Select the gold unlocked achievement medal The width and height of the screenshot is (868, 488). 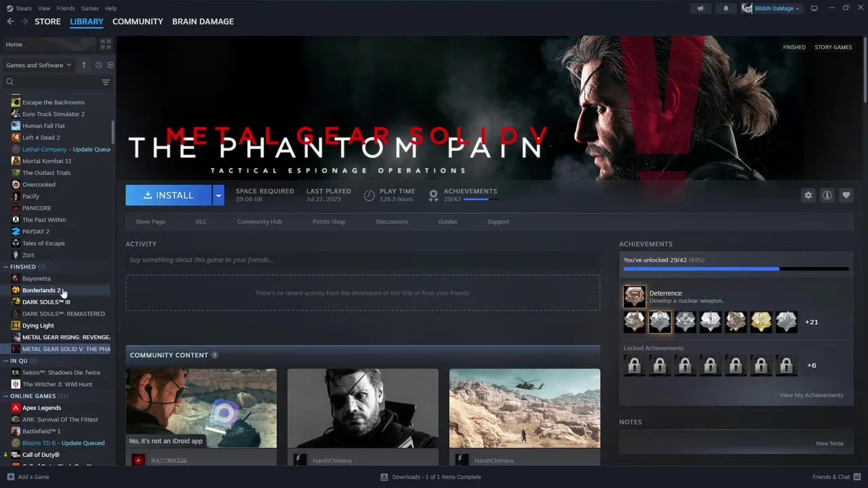761,322
